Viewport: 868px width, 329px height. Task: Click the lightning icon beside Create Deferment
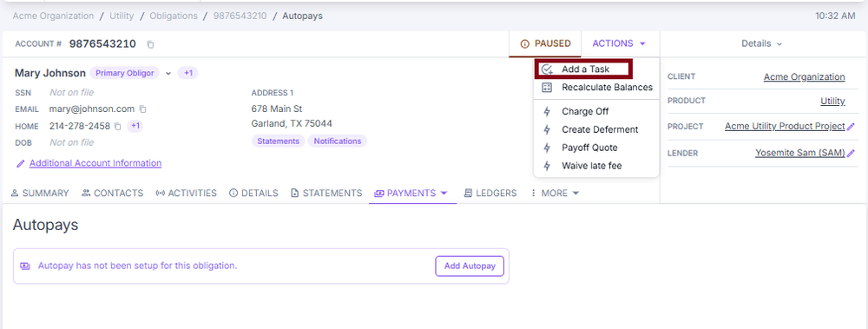point(547,129)
